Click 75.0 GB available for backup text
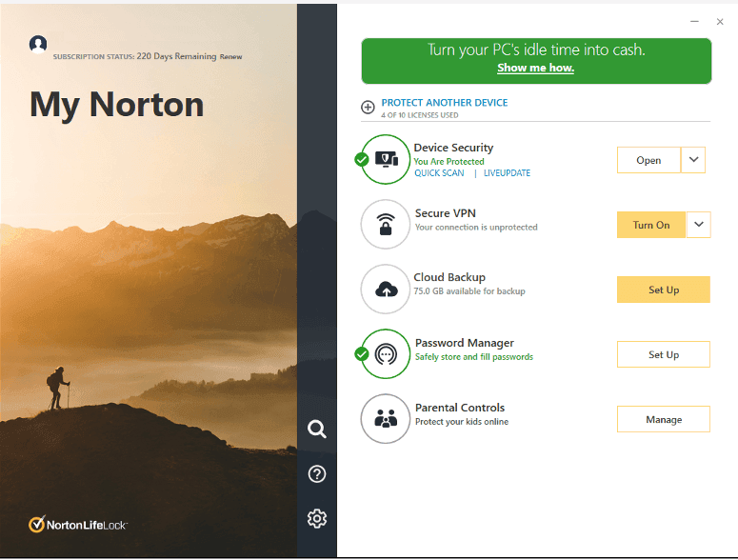Screen dimensions: 738x560 [469, 290]
